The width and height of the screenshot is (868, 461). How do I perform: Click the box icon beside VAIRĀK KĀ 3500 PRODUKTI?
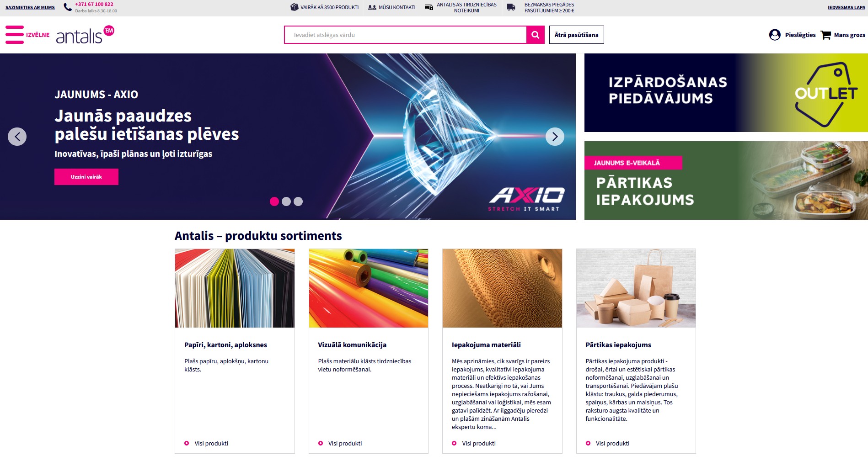(293, 7)
